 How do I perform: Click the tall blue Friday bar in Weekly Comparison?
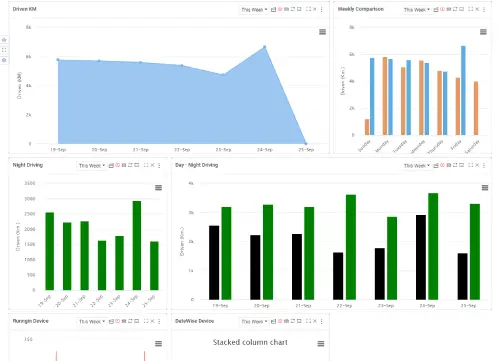coord(463,90)
